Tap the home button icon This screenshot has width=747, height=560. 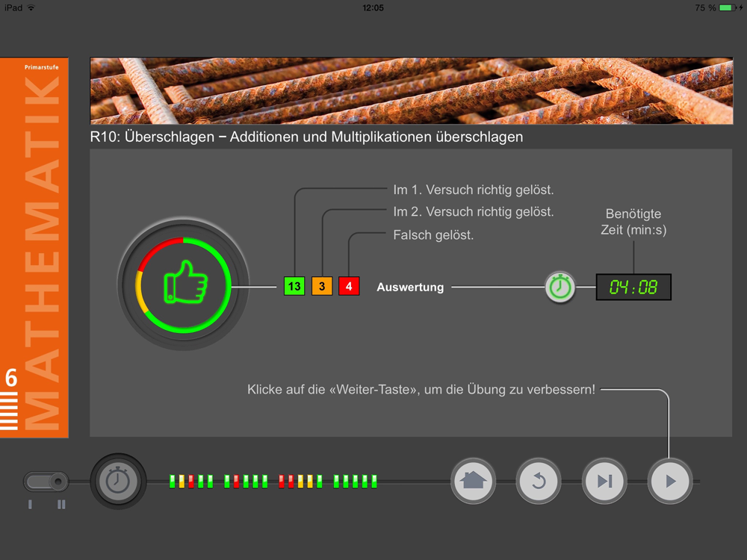click(x=473, y=481)
